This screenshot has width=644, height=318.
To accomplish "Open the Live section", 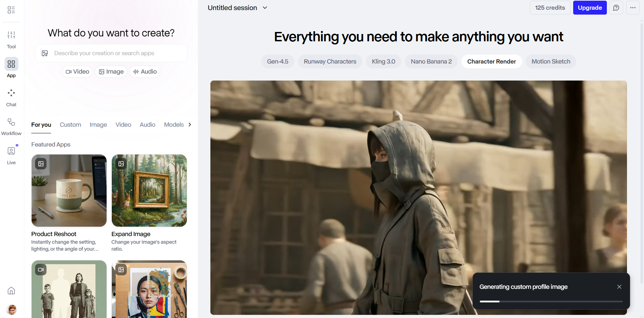I will pyautogui.click(x=11, y=155).
